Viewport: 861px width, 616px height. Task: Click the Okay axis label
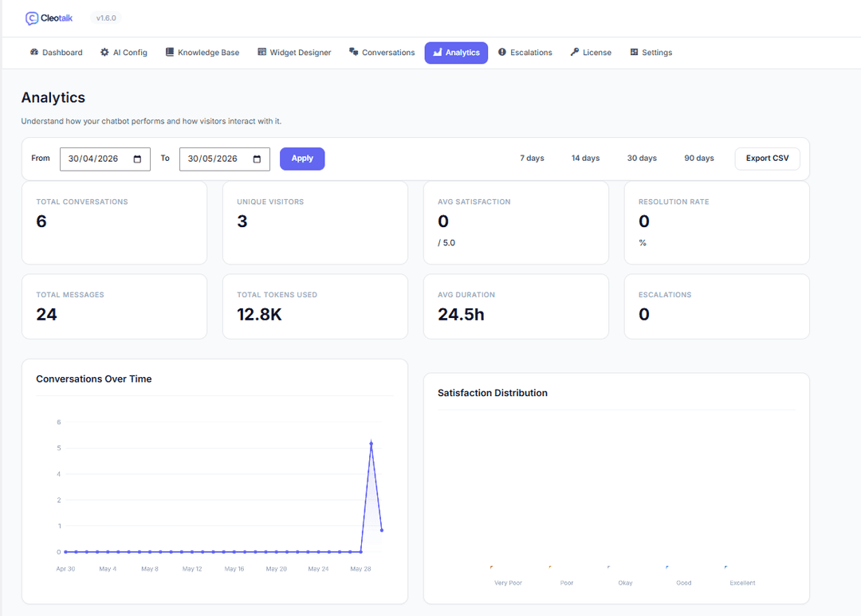626,583
